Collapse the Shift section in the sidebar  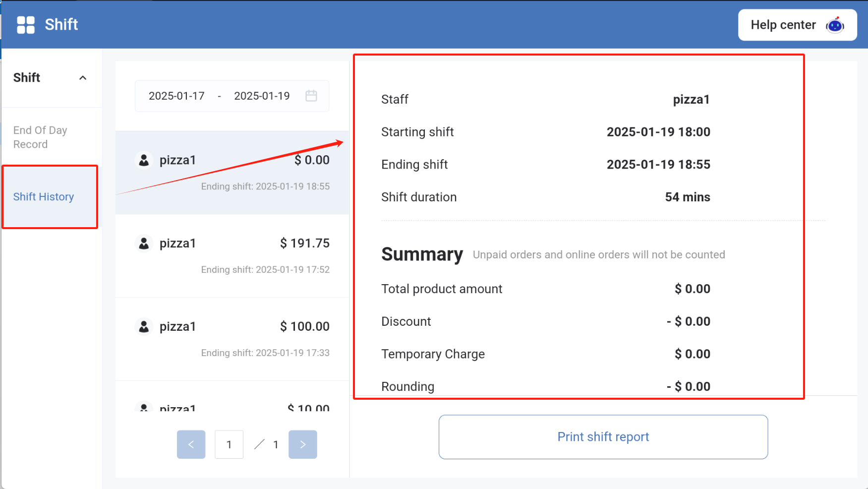(x=82, y=77)
